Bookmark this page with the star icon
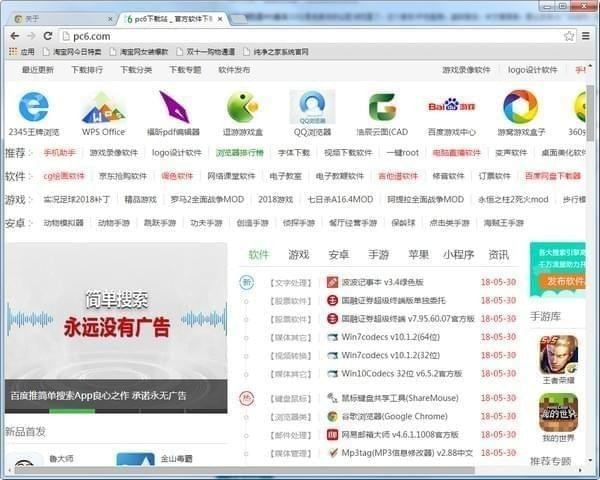 pos(569,36)
